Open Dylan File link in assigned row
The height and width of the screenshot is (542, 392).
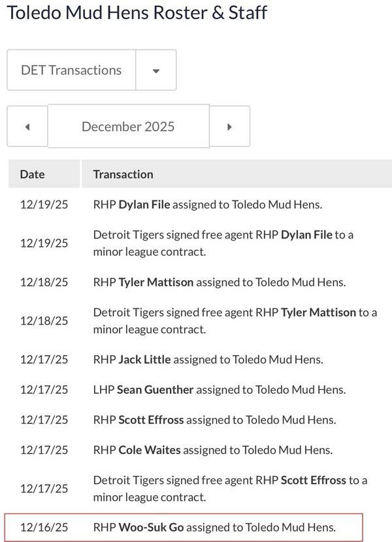coord(144,204)
